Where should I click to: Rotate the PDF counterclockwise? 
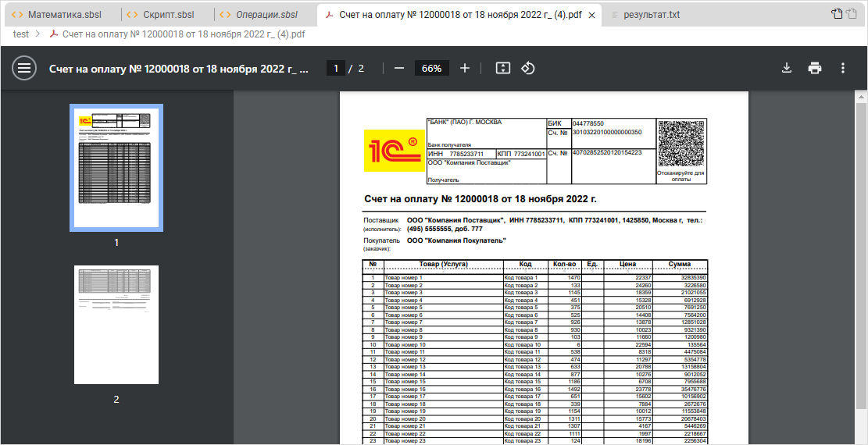527,68
